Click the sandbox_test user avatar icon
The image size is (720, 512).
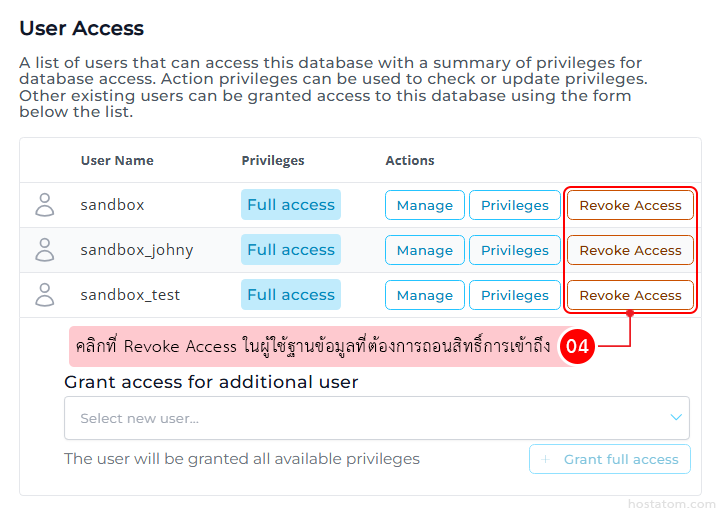click(45, 295)
